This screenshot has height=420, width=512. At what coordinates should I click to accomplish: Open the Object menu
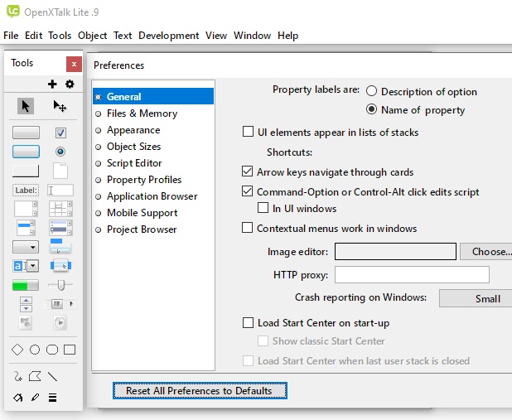(x=93, y=36)
